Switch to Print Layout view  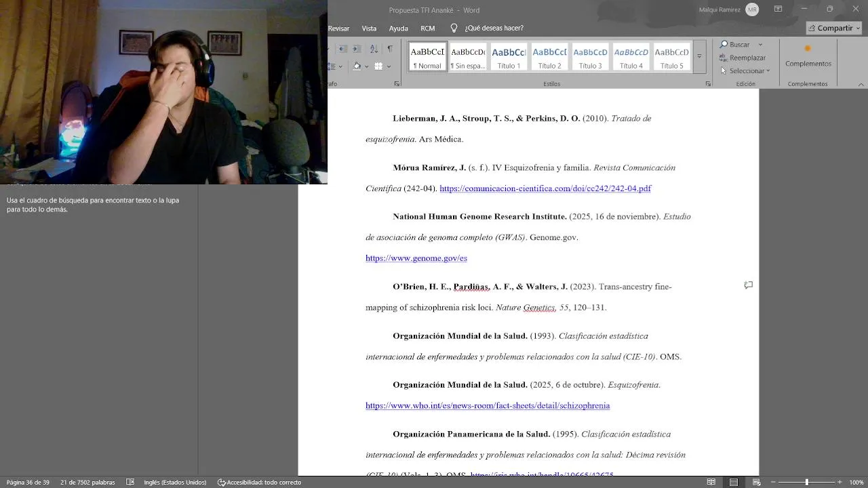pos(734,483)
